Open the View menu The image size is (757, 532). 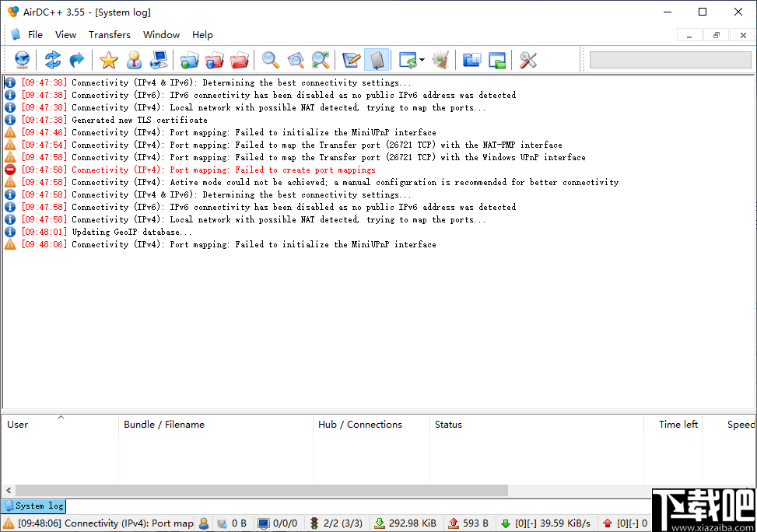[x=65, y=35]
